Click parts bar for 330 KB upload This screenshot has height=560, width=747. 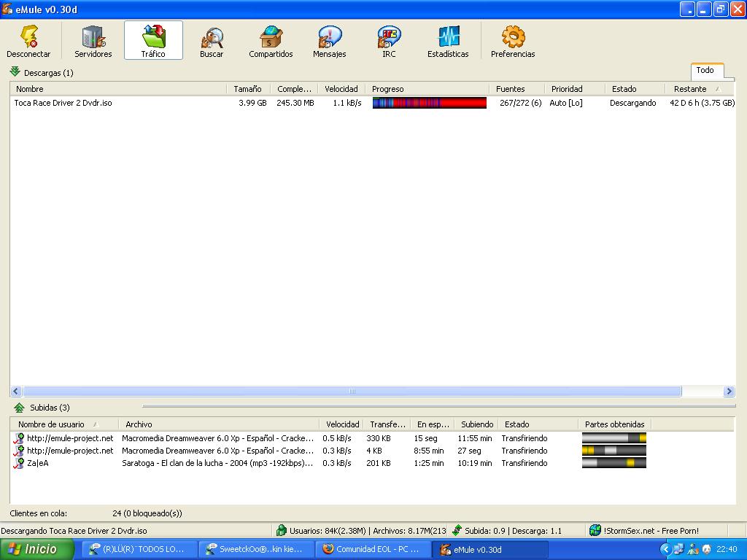[614, 438]
